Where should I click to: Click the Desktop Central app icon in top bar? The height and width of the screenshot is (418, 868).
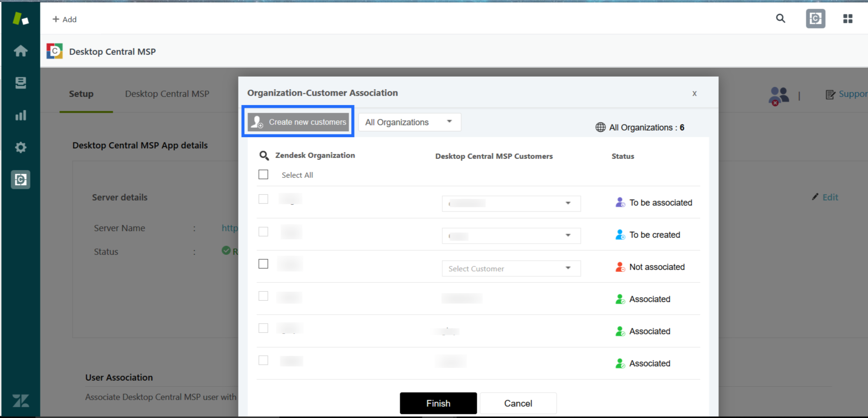point(816,18)
